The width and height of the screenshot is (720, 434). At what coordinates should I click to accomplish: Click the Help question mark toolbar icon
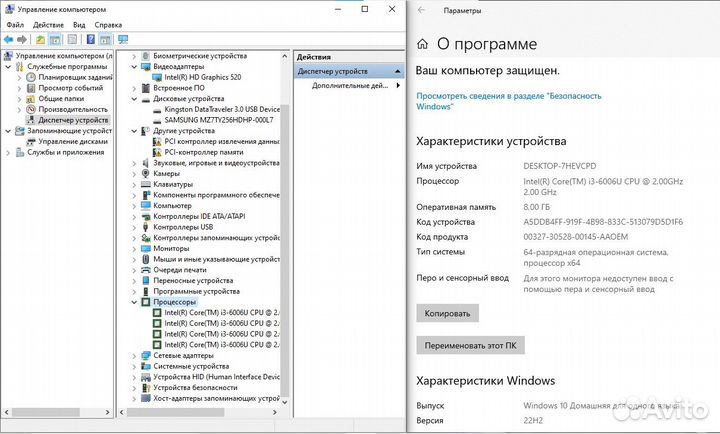click(x=90, y=40)
